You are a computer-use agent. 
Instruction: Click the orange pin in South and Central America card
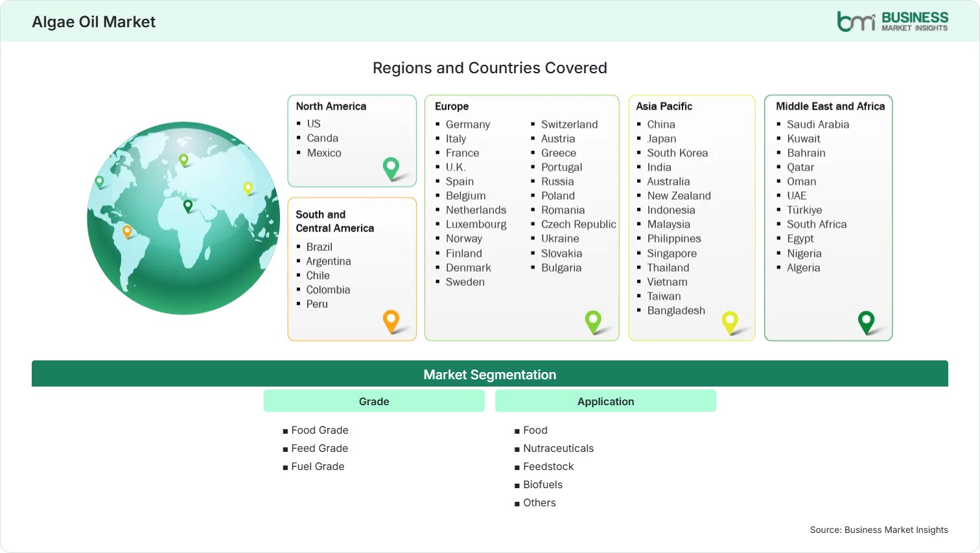pos(391,322)
